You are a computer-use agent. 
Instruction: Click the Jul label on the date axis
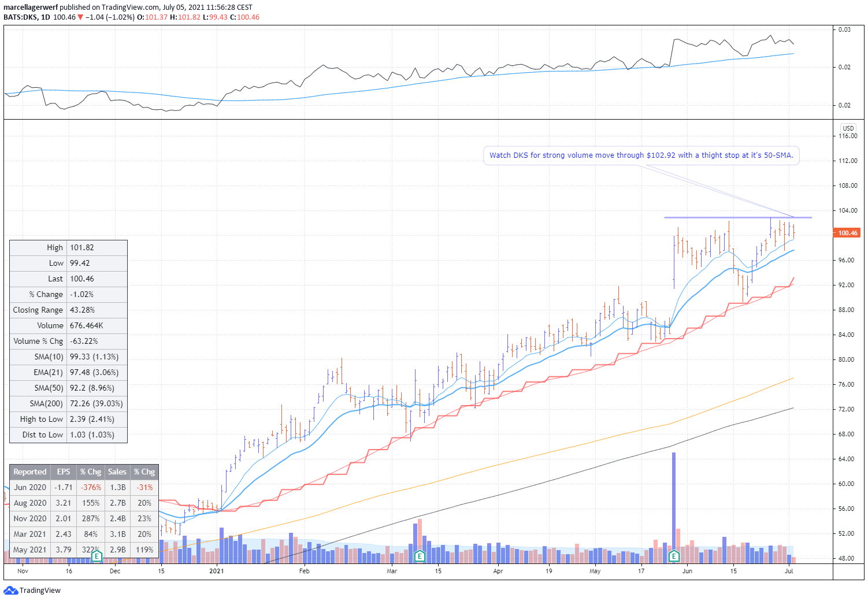click(789, 572)
